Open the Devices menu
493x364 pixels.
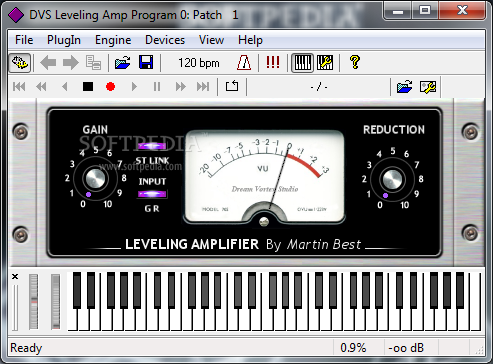click(165, 40)
